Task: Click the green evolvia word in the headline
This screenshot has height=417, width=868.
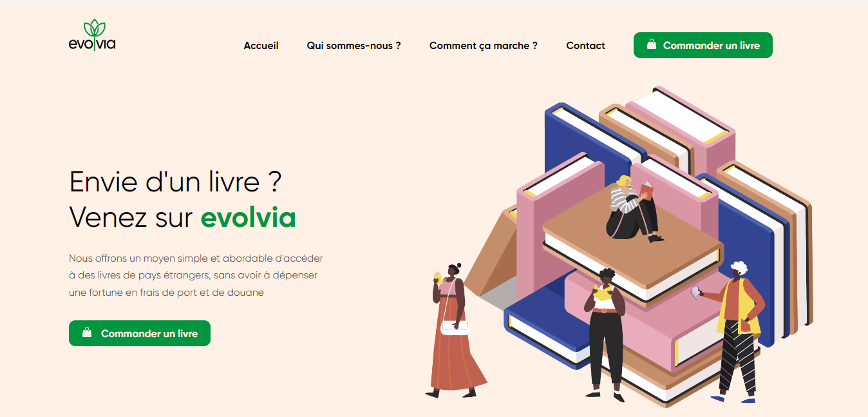Action: click(x=248, y=217)
